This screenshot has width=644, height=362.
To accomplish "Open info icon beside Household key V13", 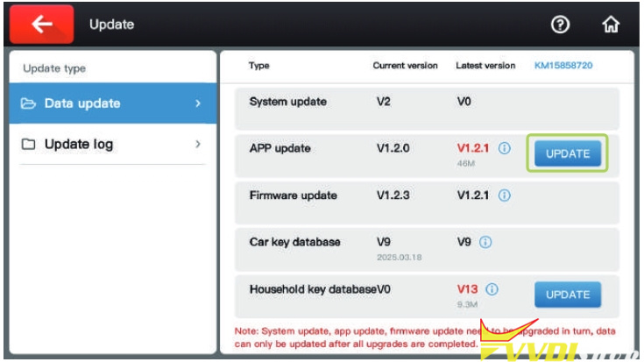I will coord(492,289).
